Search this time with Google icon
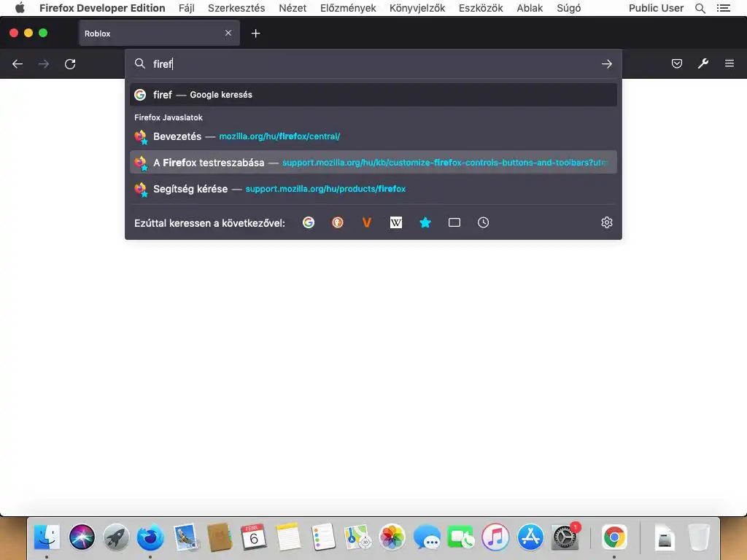 click(309, 222)
